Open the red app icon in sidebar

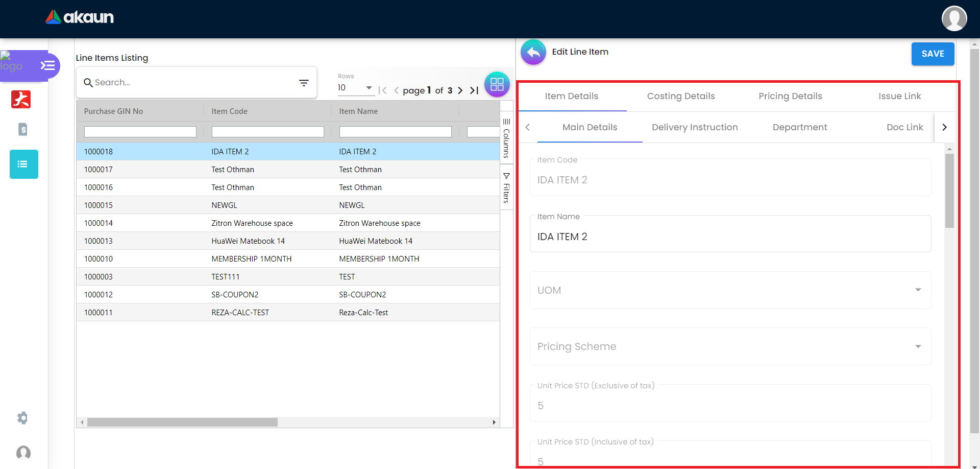21,99
